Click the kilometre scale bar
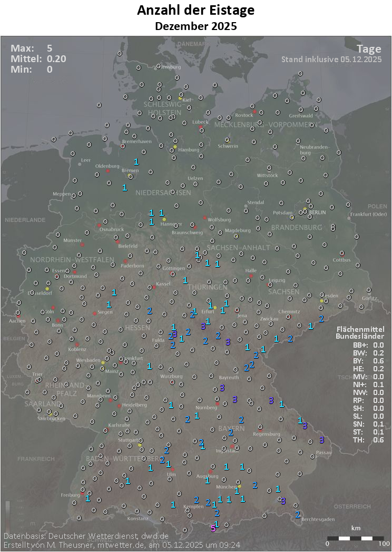 (x=356, y=538)
